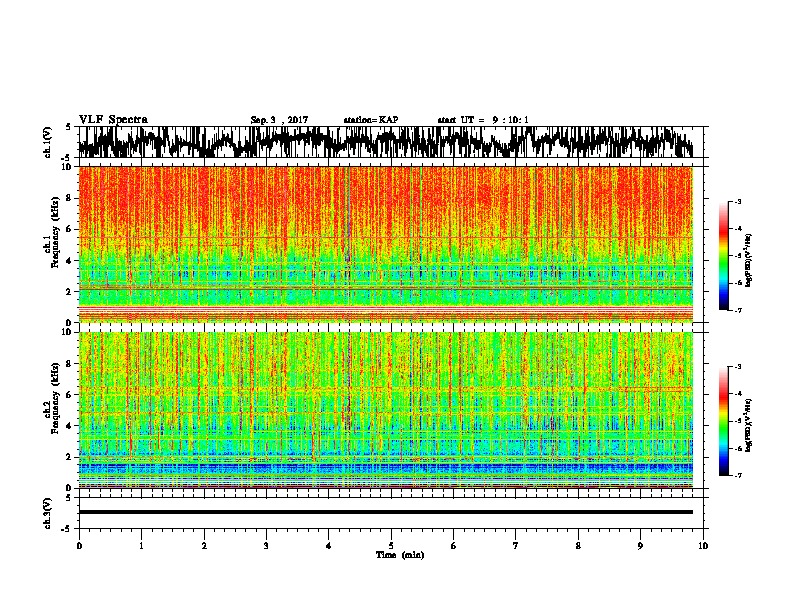Screen dimensions: 792x612
Task: Select the date text "Sep. 3 , 2017"
Action: pyautogui.click(x=279, y=120)
